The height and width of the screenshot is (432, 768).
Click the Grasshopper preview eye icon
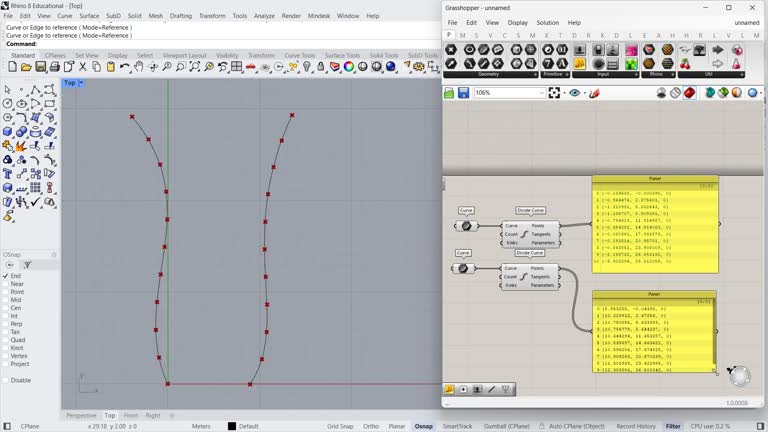[x=574, y=93]
